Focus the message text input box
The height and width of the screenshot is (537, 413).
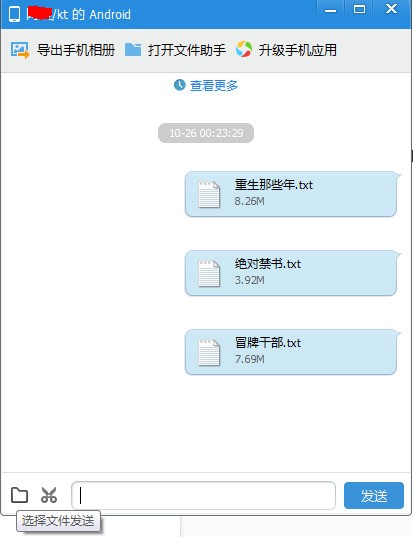tap(203, 495)
